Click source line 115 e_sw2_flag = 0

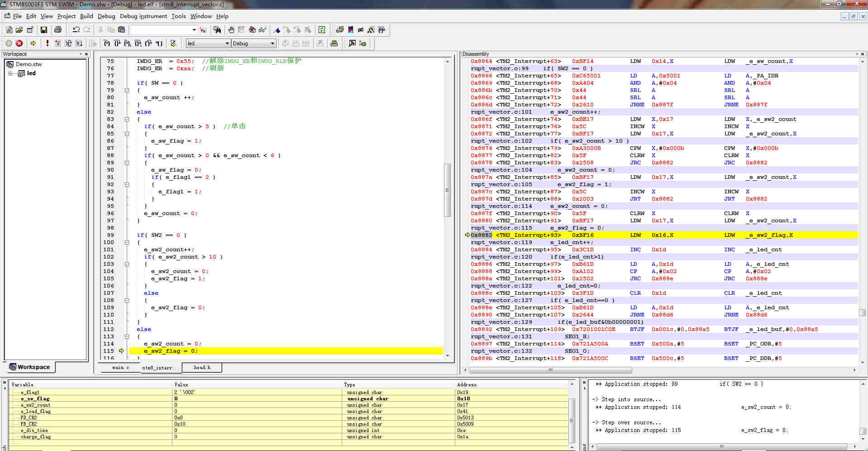(x=286, y=351)
